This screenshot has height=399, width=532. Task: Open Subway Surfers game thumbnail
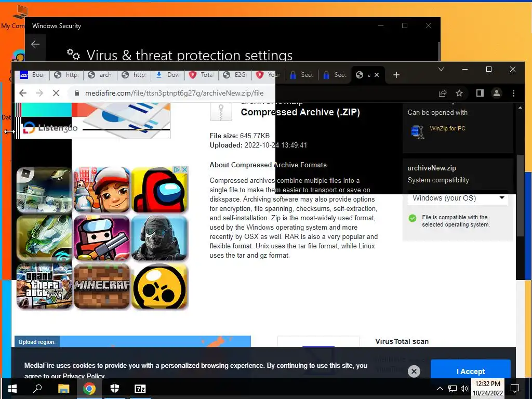pyautogui.click(x=102, y=190)
